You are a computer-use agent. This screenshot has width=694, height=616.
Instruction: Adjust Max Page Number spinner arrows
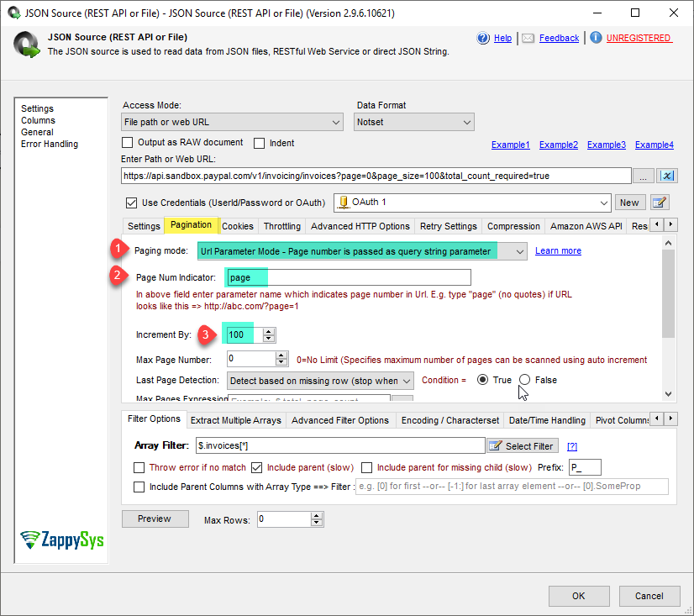pyautogui.click(x=281, y=359)
